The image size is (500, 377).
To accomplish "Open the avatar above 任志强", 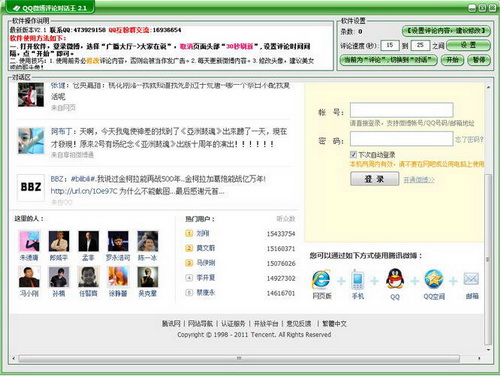I will pyautogui.click(x=88, y=277).
